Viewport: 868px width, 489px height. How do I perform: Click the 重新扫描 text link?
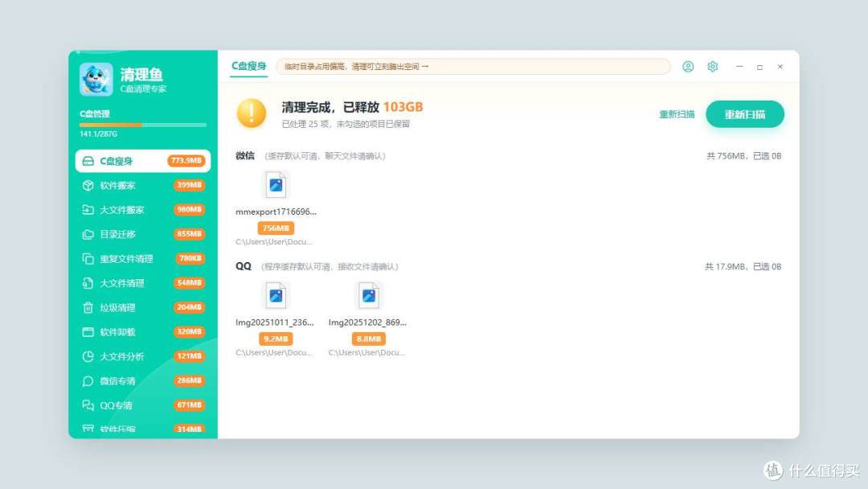(677, 114)
